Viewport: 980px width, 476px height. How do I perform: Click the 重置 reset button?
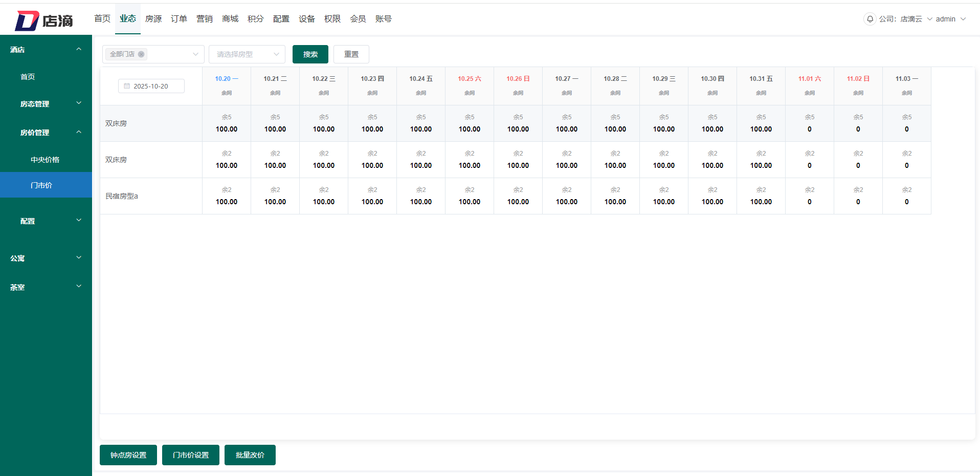tap(351, 54)
